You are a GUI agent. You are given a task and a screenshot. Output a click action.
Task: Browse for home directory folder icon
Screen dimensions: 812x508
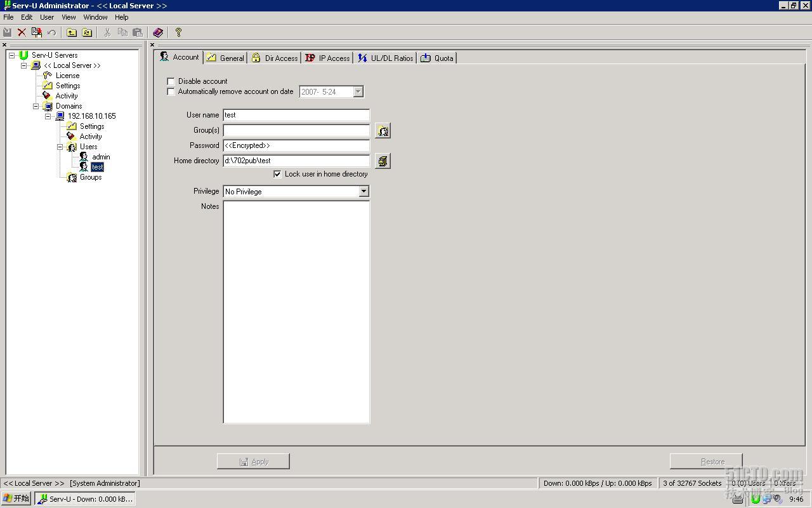[x=383, y=161]
